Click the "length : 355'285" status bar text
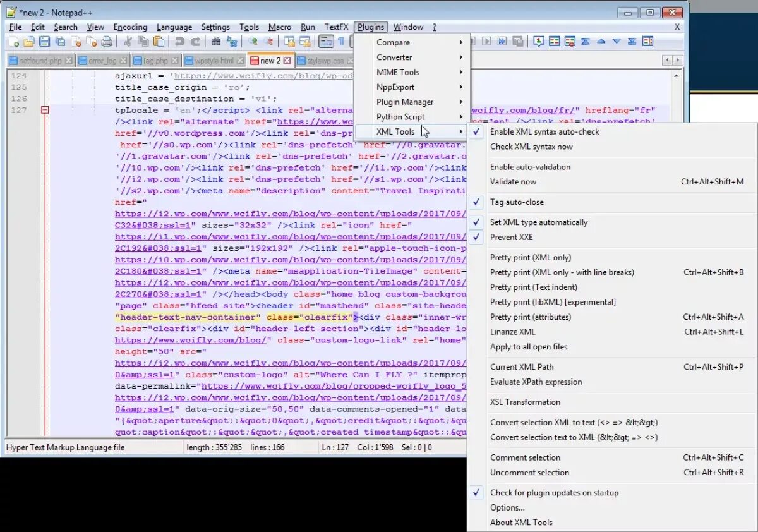Viewport: 758px width, 532px height. point(213,447)
